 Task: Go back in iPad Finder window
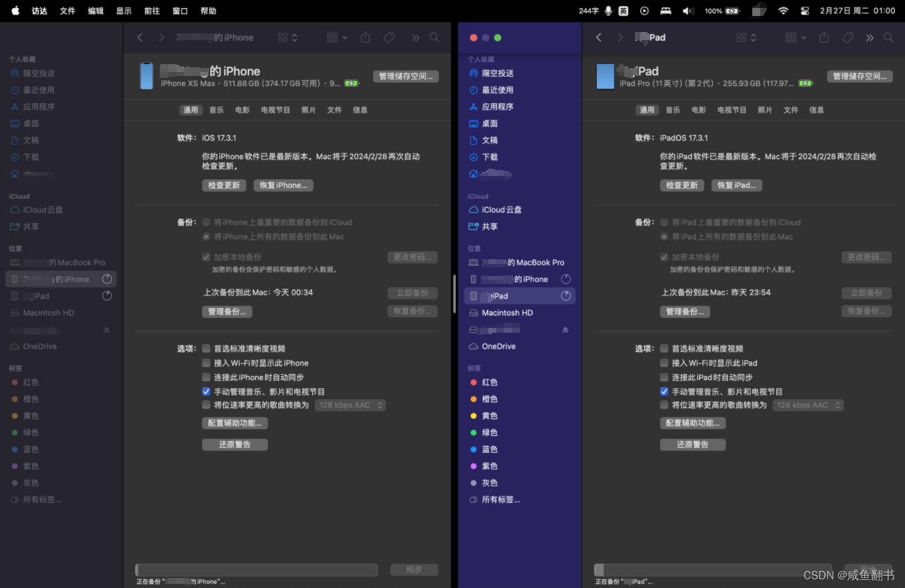click(x=599, y=38)
